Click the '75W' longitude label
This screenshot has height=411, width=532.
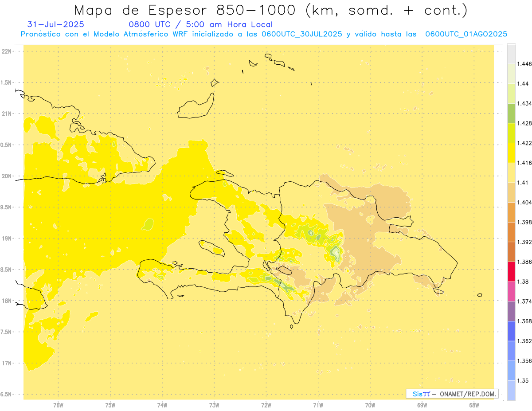coord(110,405)
